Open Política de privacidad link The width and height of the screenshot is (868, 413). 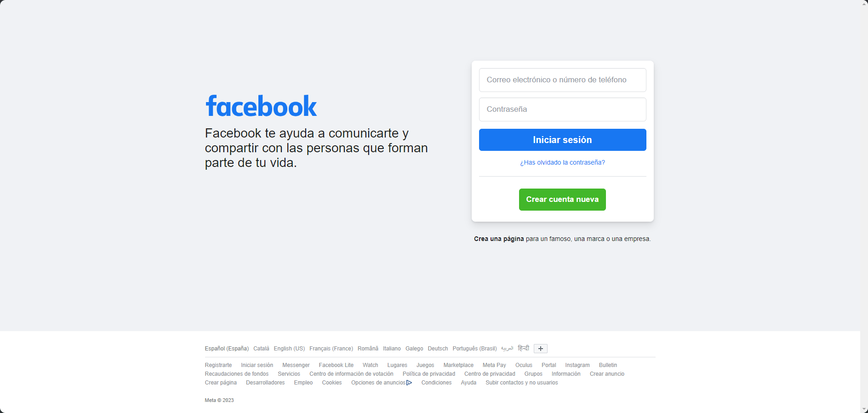pos(428,374)
